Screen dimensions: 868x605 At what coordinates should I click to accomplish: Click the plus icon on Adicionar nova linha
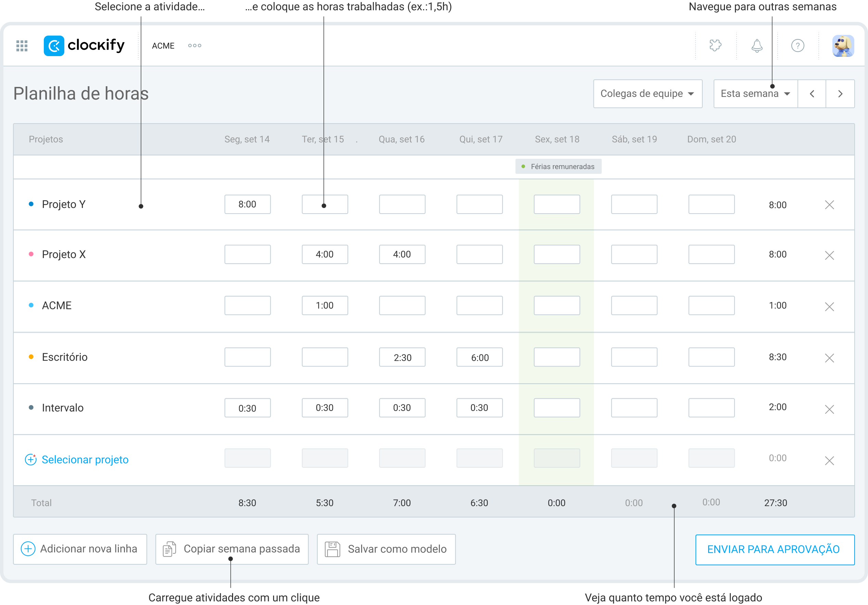[x=28, y=549]
